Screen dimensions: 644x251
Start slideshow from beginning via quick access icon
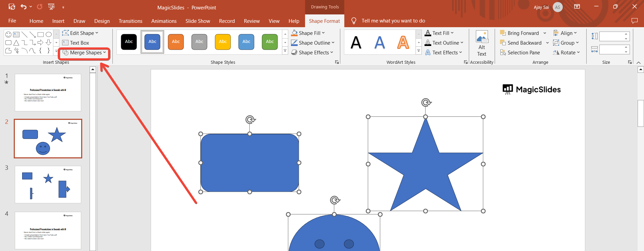pyautogui.click(x=51, y=7)
